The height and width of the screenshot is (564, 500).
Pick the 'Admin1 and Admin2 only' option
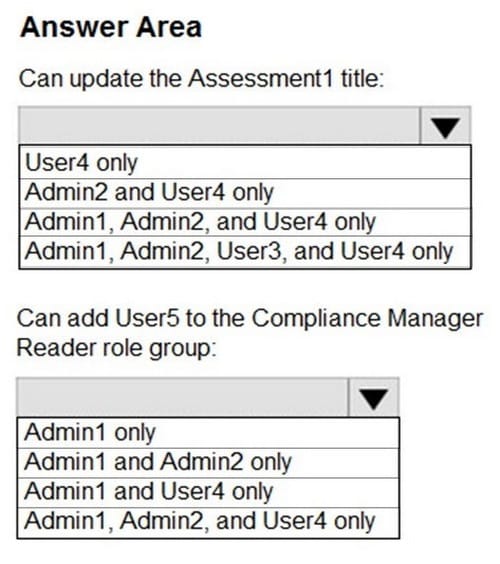pyautogui.click(x=208, y=463)
